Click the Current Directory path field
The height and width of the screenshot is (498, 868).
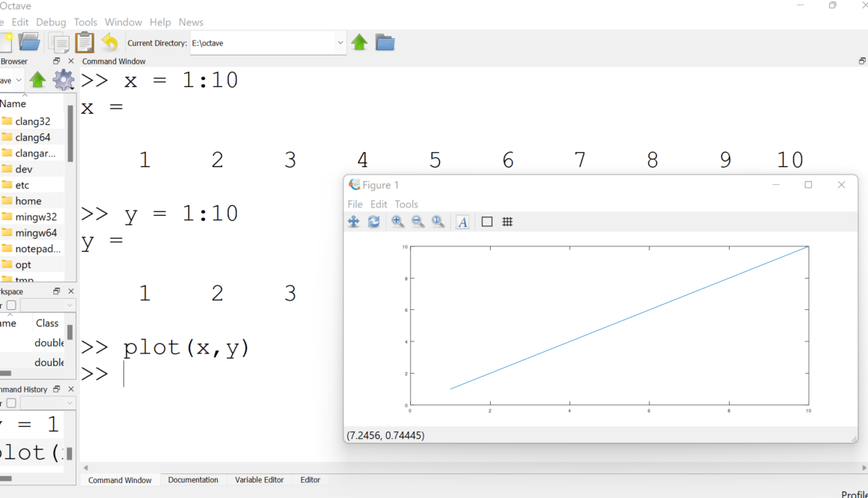coord(263,43)
